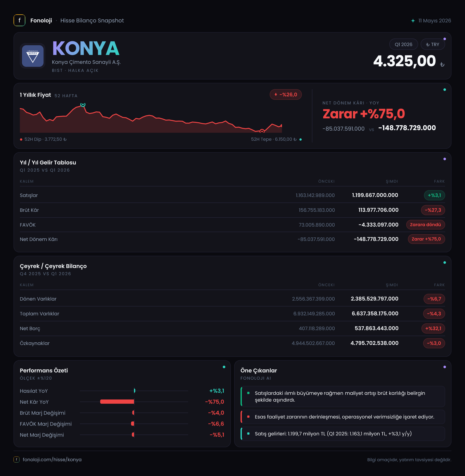
Task: Click the red bullet of 'Esas faaliyet' highlight
Action: (248, 417)
